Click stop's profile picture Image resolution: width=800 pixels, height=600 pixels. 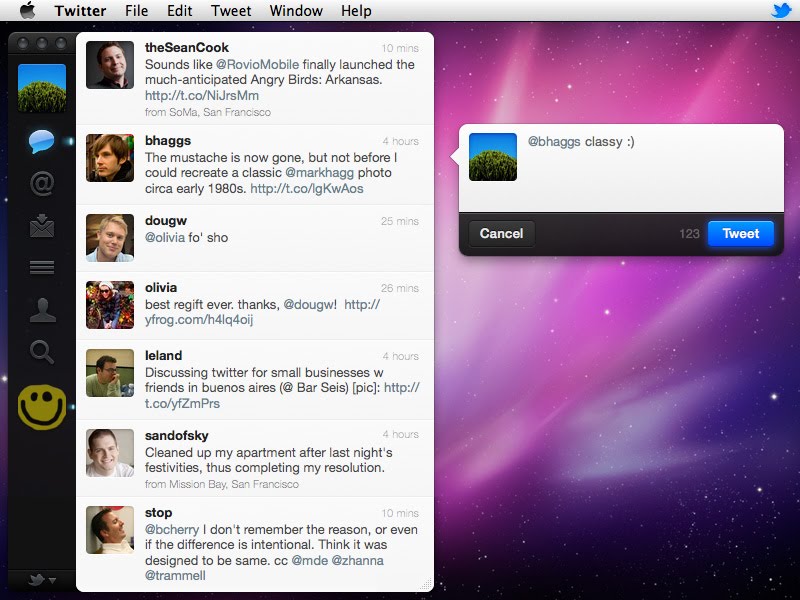[x=110, y=530]
